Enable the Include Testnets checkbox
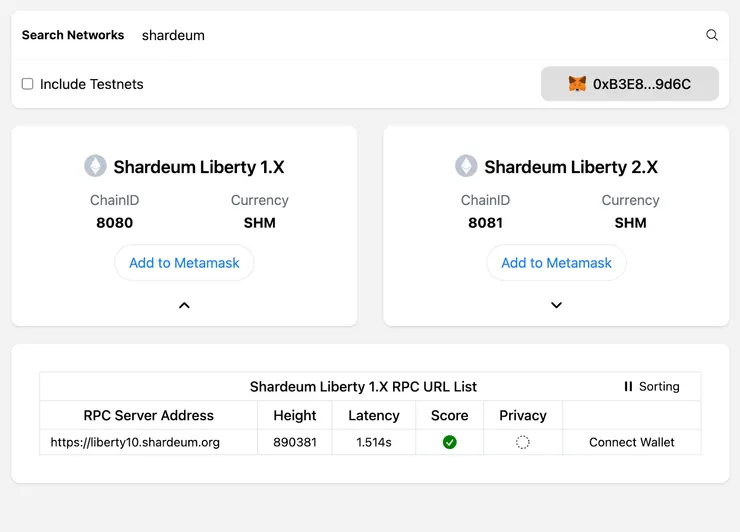The height and width of the screenshot is (532, 740). 28,84
